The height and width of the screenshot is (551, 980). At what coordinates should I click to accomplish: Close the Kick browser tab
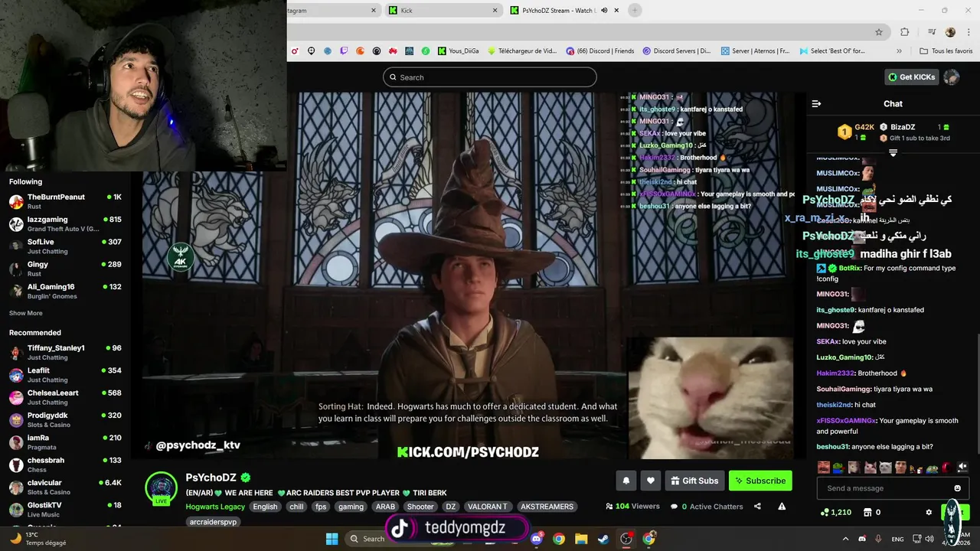(495, 11)
